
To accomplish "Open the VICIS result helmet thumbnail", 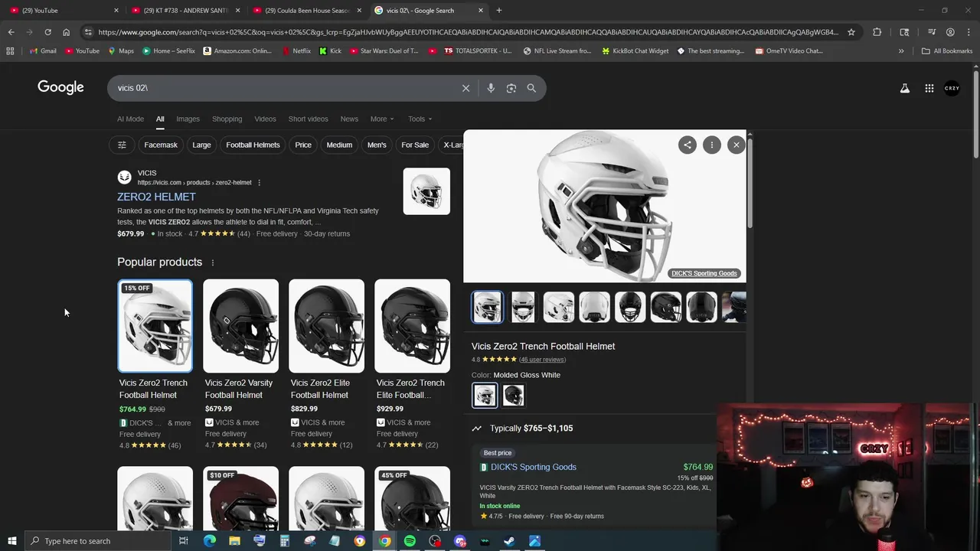I will [x=426, y=191].
